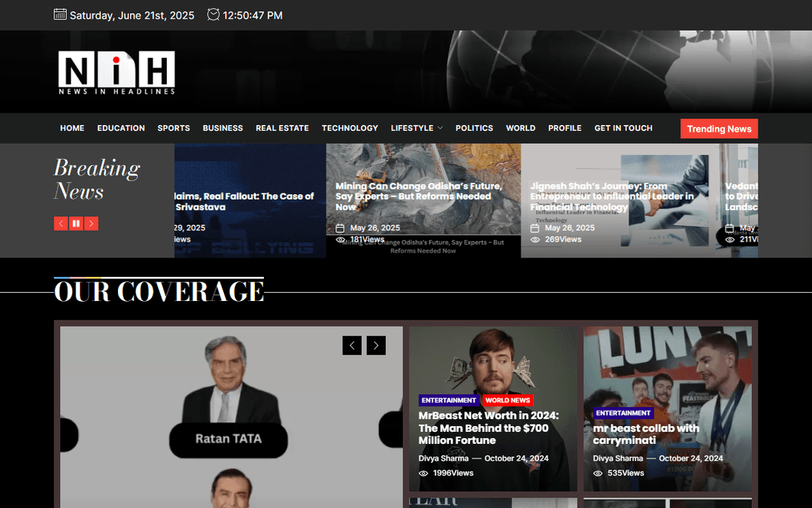Click next arrow on coverage slider
Screen dimensions: 812x508
(376, 345)
